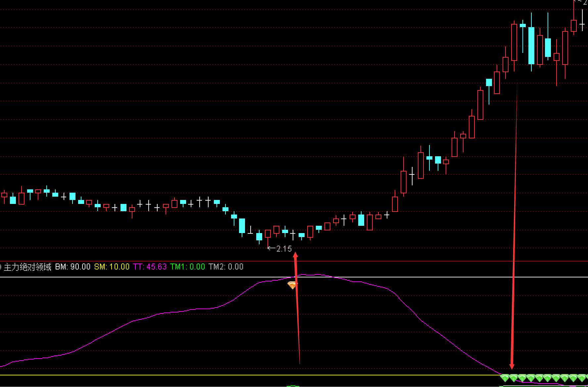This screenshot has width=588, height=387.
Task: Select the BM: 90.00 value label
Action: click(73, 267)
